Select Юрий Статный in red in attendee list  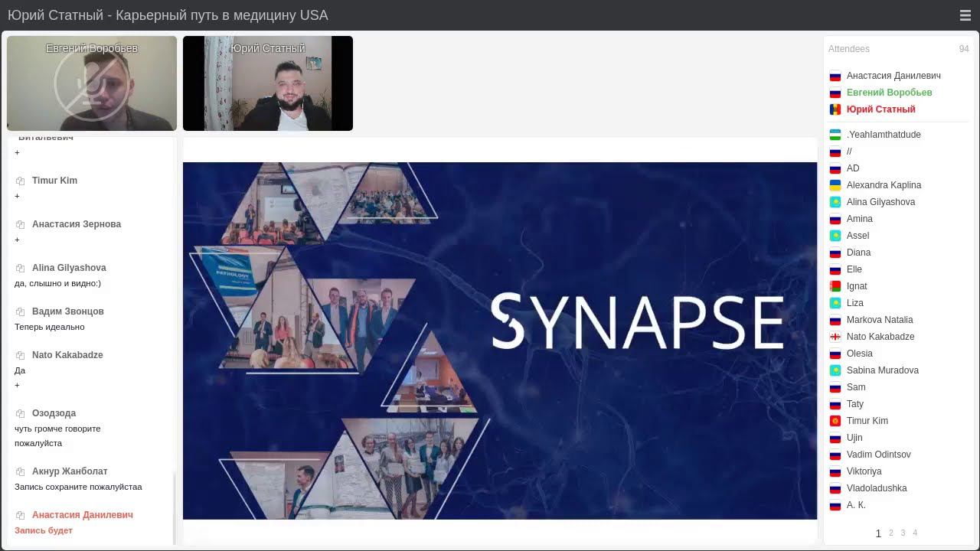pos(880,109)
